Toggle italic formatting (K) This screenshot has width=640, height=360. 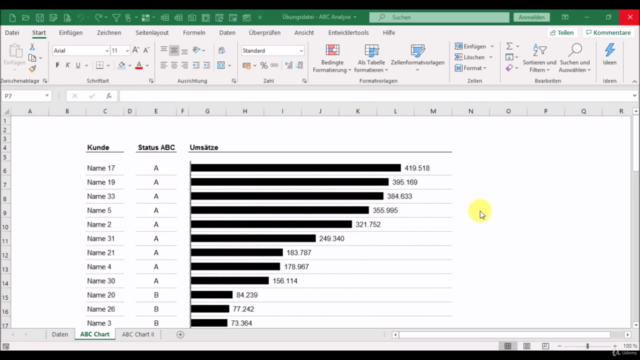[x=67, y=65]
